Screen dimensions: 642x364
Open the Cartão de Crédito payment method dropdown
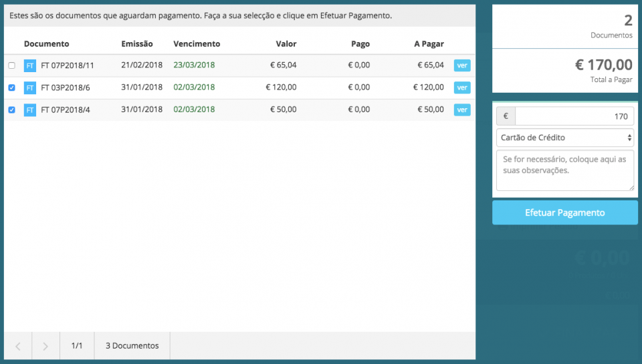565,138
